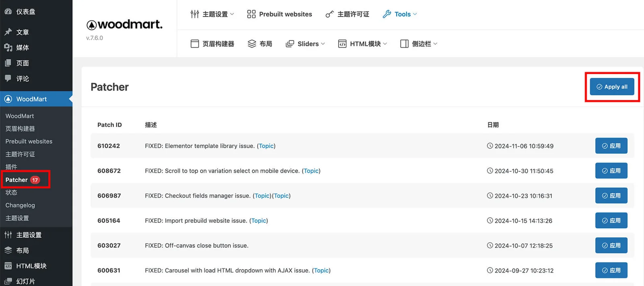Image resolution: width=644 pixels, height=286 pixels.
Task: Click Prebuilt websites grid icon in top bar
Action: [251, 14]
